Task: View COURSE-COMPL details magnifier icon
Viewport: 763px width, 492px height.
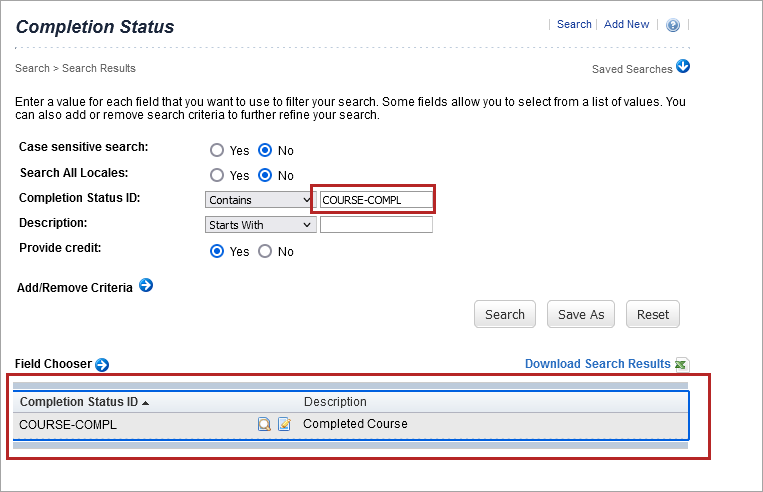Action: click(264, 424)
